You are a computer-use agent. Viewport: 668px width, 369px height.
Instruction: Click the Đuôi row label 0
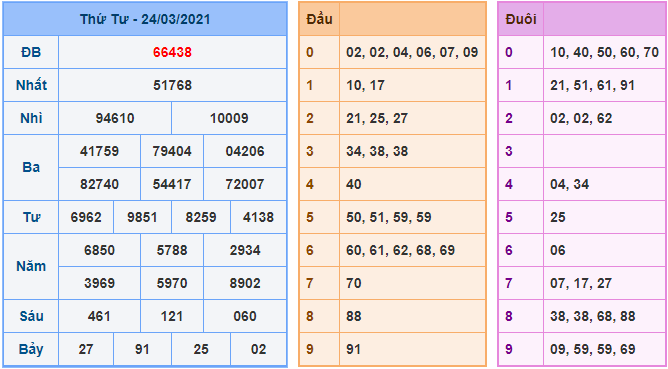coord(509,52)
